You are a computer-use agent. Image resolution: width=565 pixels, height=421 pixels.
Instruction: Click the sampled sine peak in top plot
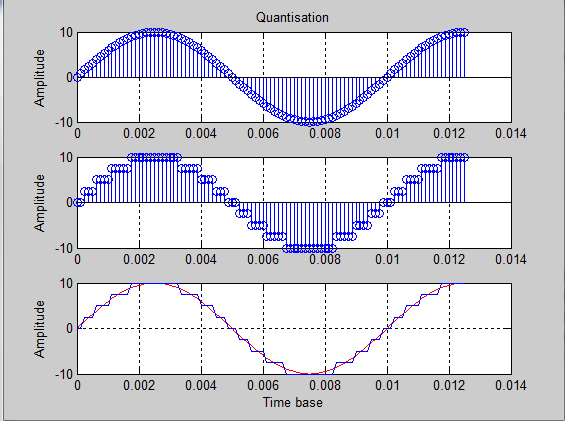155,32
